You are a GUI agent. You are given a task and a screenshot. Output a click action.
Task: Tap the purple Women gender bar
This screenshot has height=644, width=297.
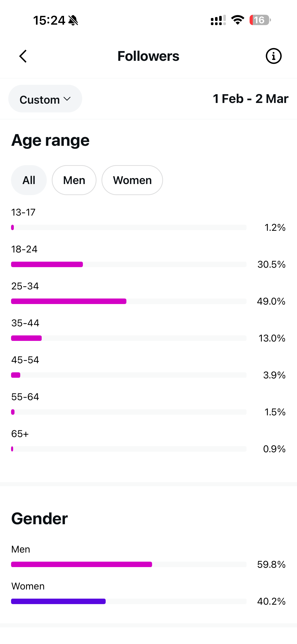pyautogui.click(x=58, y=601)
